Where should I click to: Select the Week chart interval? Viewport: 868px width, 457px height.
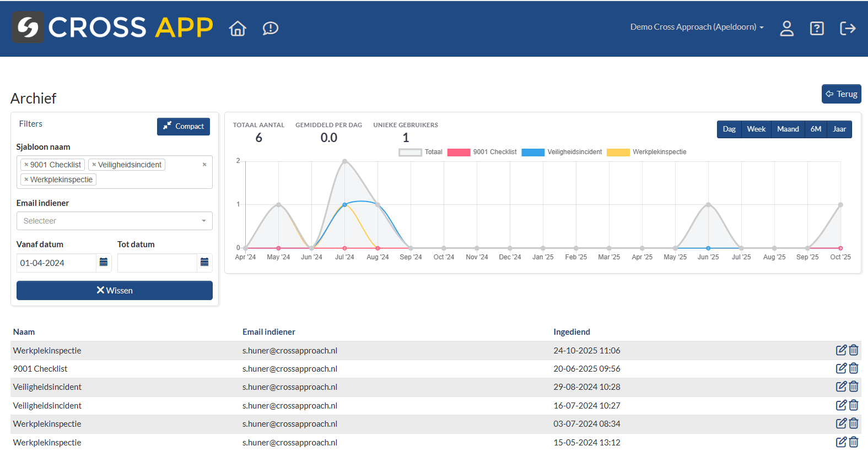pos(756,129)
